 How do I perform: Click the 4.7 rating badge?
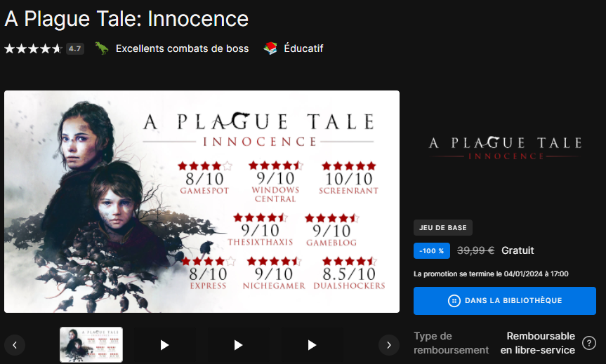tap(74, 49)
